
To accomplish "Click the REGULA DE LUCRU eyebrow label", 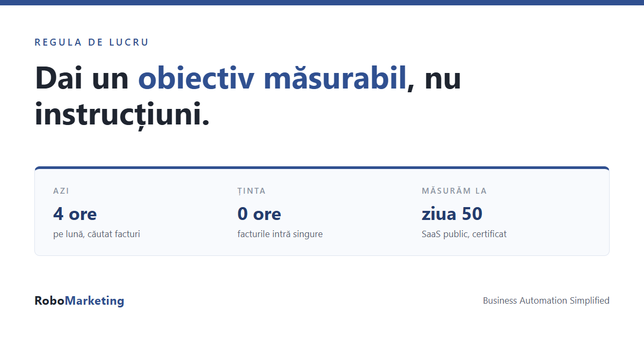I will click(x=92, y=42).
